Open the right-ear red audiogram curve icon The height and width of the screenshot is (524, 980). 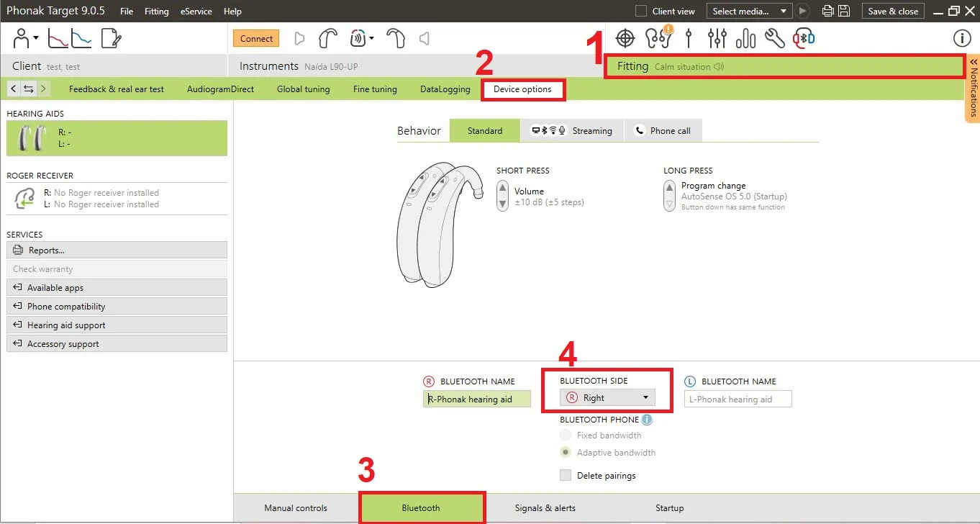(58, 38)
